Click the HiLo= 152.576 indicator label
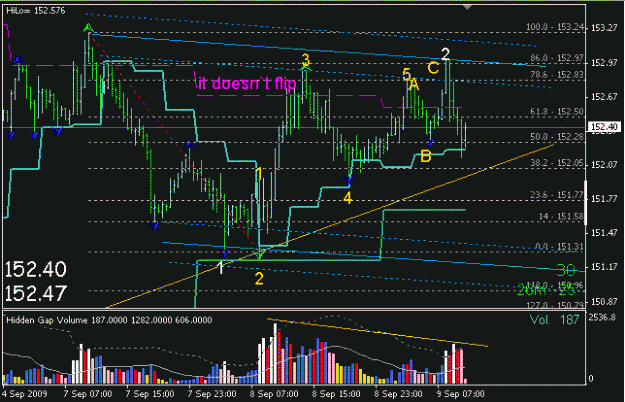Screen dimensions: 625x402 click(36, 11)
